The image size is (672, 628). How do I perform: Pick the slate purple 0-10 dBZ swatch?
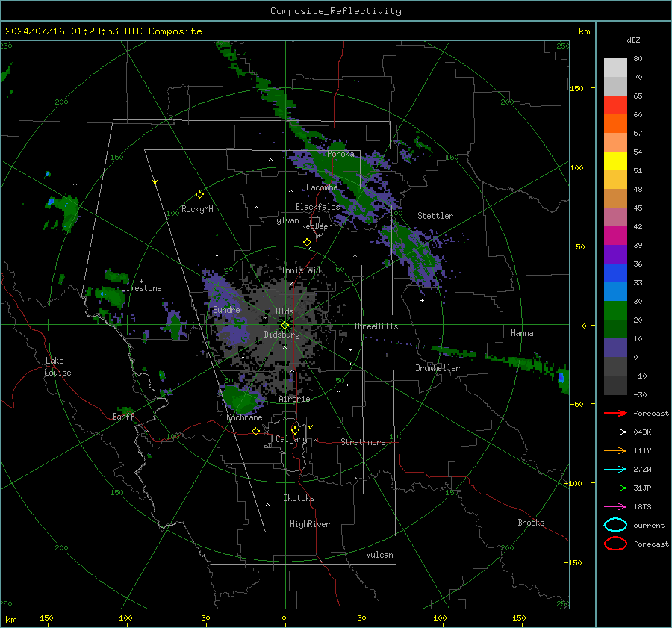click(615, 348)
